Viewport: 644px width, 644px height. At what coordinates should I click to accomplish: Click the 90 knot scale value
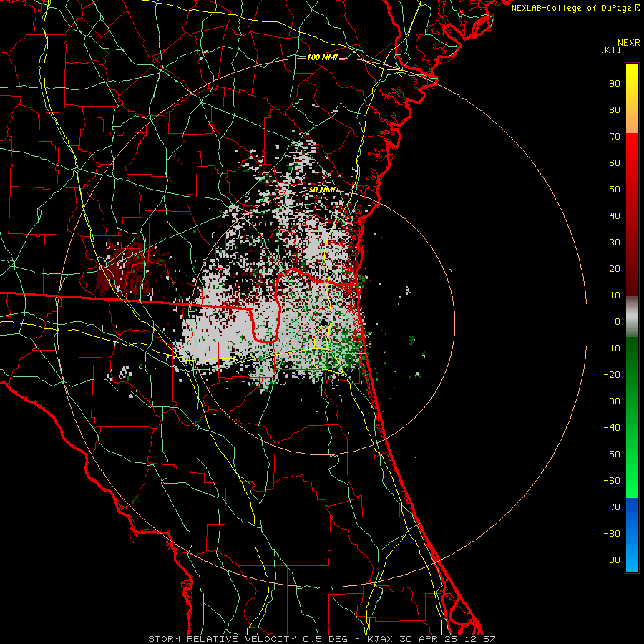(x=615, y=84)
